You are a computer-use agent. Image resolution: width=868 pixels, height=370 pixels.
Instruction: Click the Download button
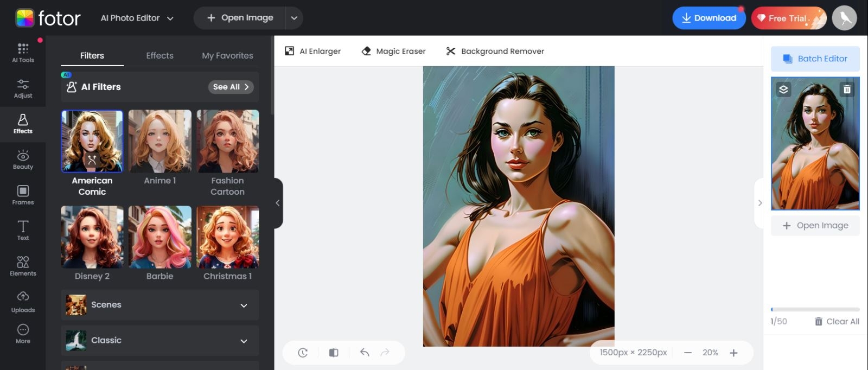point(709,18)
